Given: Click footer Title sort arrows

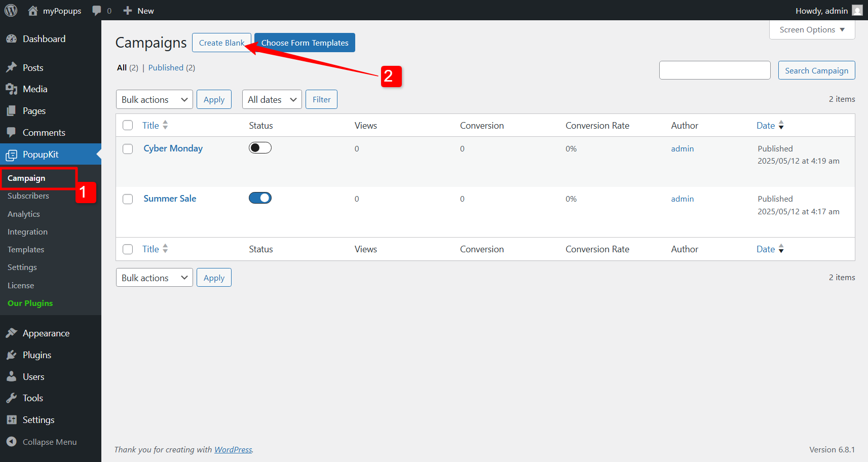Looking at the screenshot, I should click(165, 249).
